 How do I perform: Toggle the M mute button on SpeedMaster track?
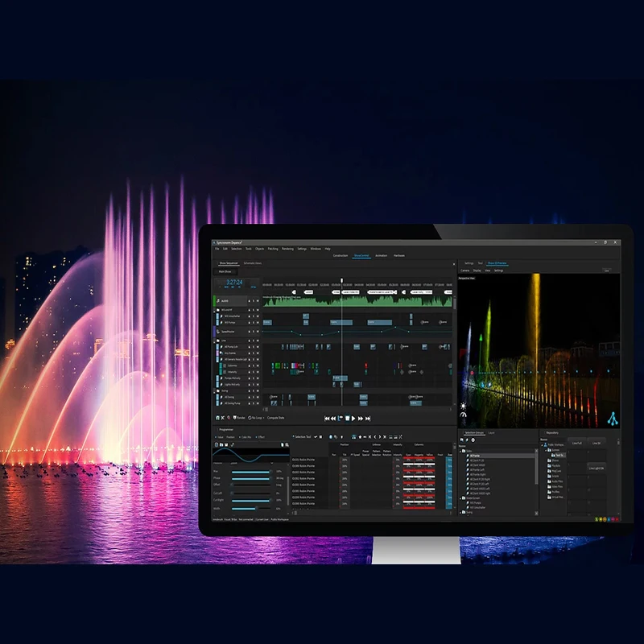[x=258, y=332]
